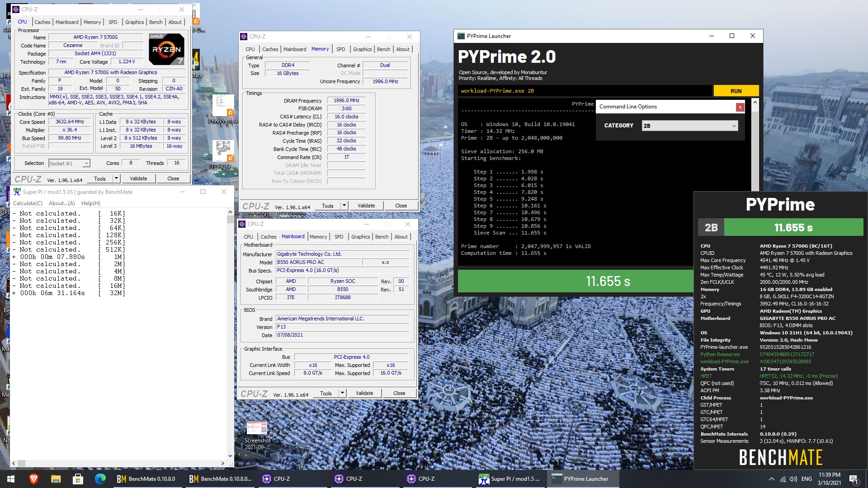Switch to Super PI taskbar item
Image resolution: width=868 pixels, height=488 pixels.
tap(510, 479)
